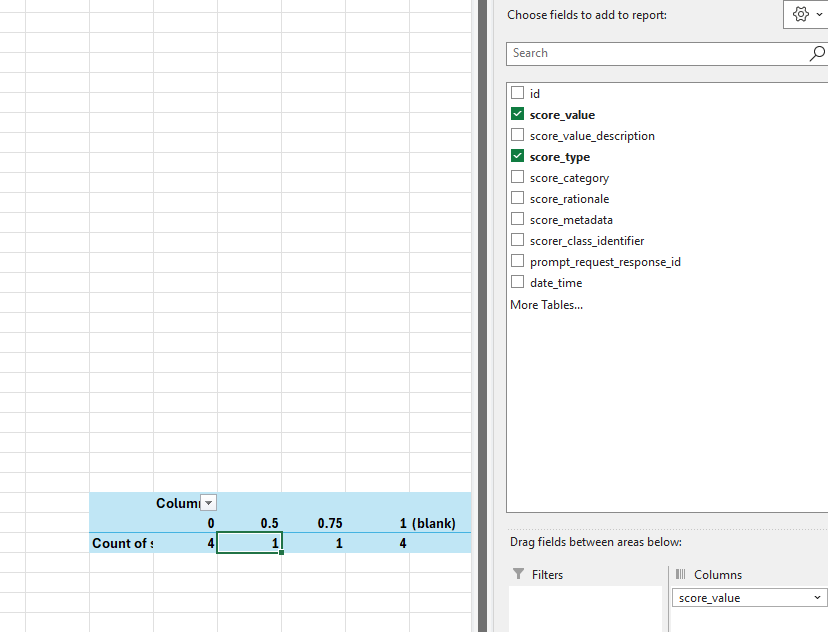This screenshot has height=632, width=828.
Task: Click the field Search input box
Action: tap(655, 54)
